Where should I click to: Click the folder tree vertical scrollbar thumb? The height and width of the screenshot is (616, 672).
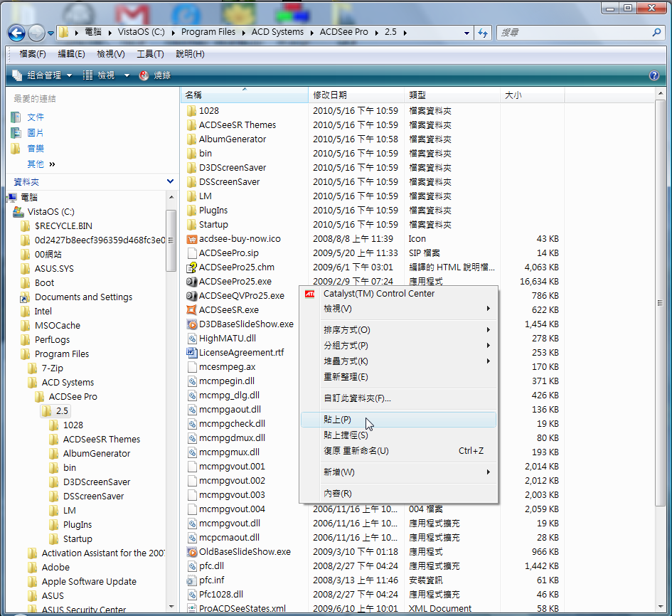click(x=171, y=240)
